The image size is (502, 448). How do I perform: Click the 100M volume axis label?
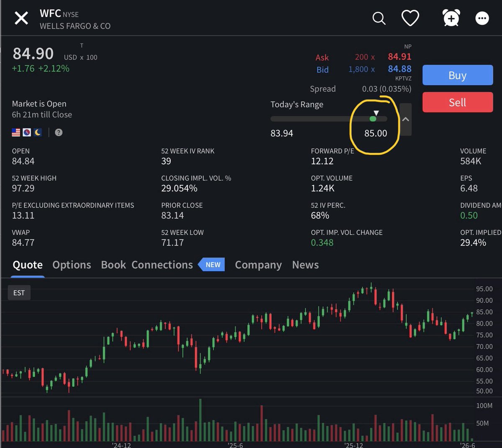pyautogui.click(x=484, y=406)
